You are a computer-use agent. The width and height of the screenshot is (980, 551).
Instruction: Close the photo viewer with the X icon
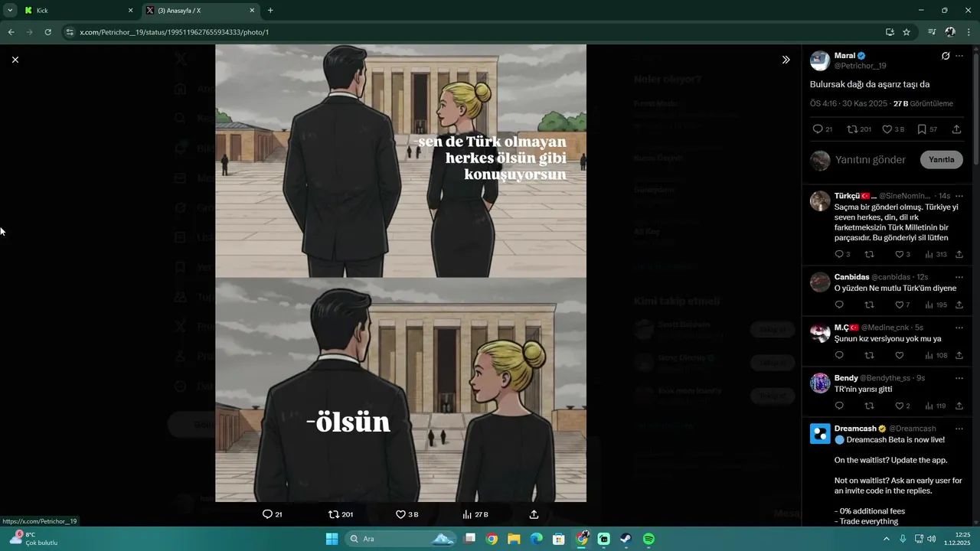coord(15,59)
